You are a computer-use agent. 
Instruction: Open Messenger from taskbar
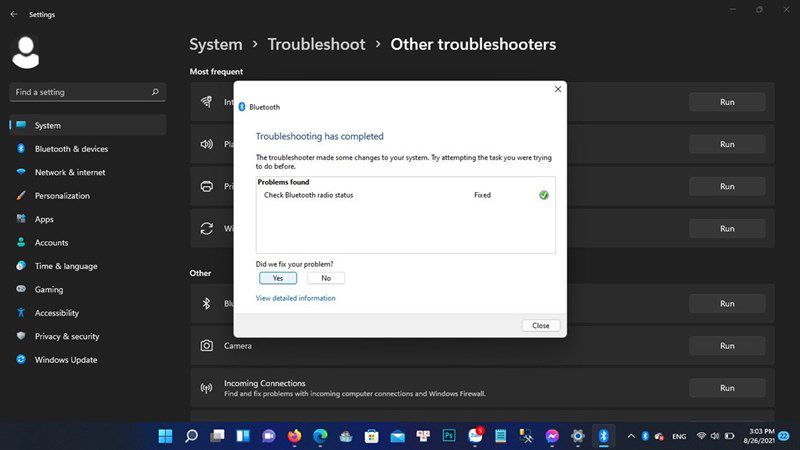click(x=552, y=436)
